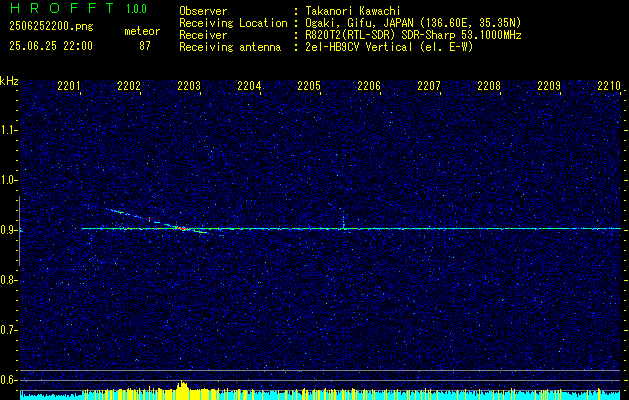Click location Ogaki, Gifu, JAPAN coordinates
This screenshot has width=629, height=400.
(413, 23)
